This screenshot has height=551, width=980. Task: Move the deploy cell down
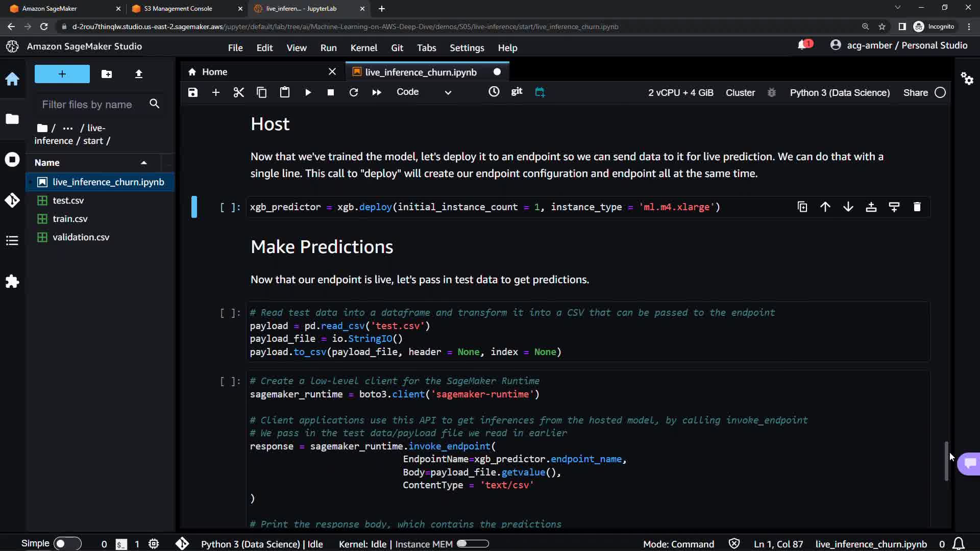[848, 207]
